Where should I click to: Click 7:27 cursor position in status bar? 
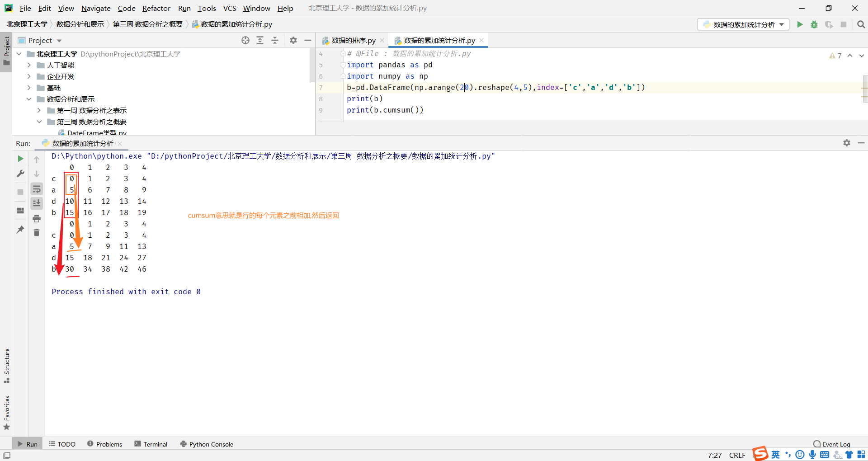click(715, 455)
